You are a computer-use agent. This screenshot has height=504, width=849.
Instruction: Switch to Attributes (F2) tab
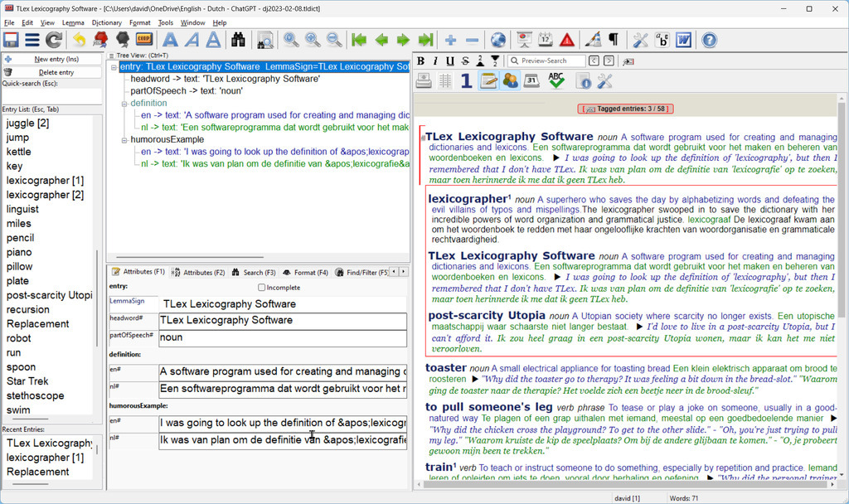click(198, 272)
